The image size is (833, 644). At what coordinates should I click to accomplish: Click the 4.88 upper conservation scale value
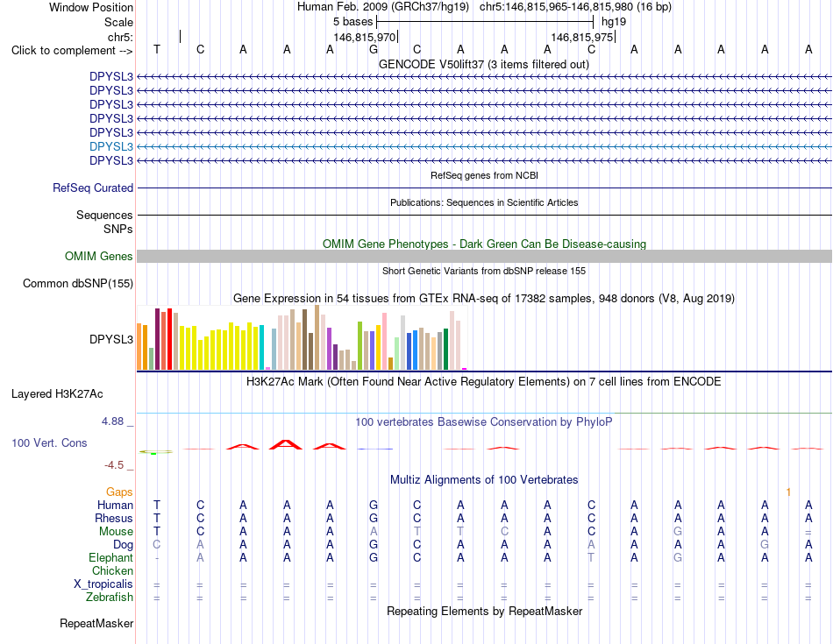tap(112, 421)
